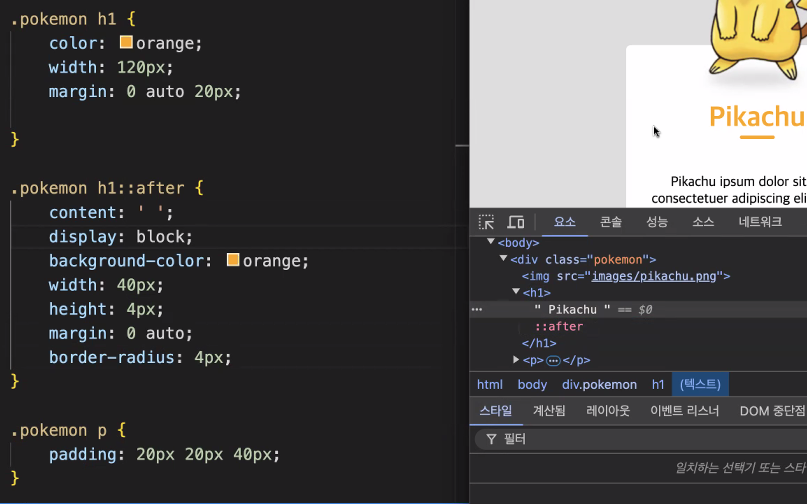Screen dimensions: 807x504
Task: Collapse the div class="pokemon" node
Action: (503, 258)
